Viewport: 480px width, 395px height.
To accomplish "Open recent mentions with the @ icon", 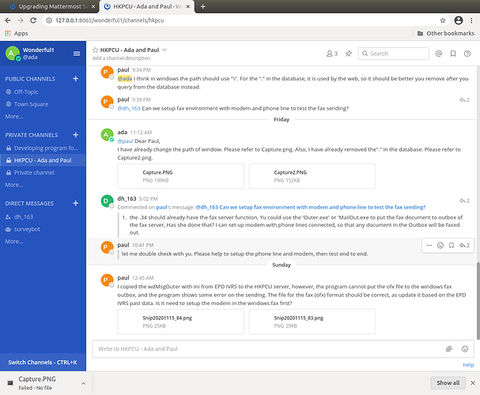I will point(439,53).
